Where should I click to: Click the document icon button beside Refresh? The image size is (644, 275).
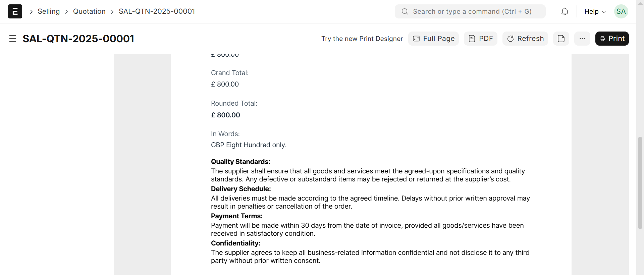[561, 39]
